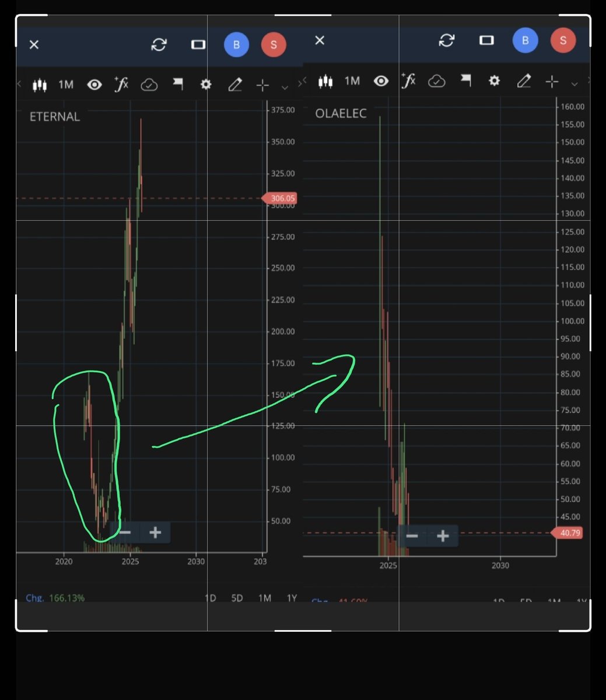Open candlestick chart type on ETERNAL toolbar
The width and height of the screenshot is (606, 700).
click(39, 85)
